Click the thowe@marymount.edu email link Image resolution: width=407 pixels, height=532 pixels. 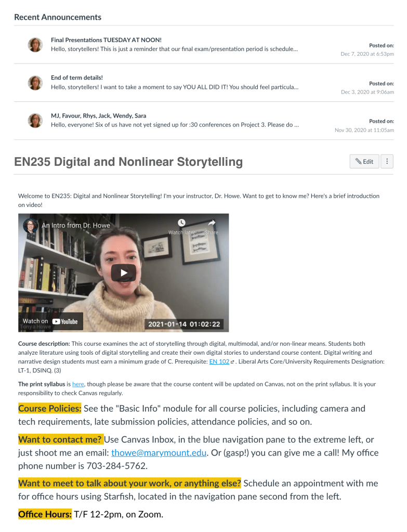pyautogui.click(x=159, y=453)
